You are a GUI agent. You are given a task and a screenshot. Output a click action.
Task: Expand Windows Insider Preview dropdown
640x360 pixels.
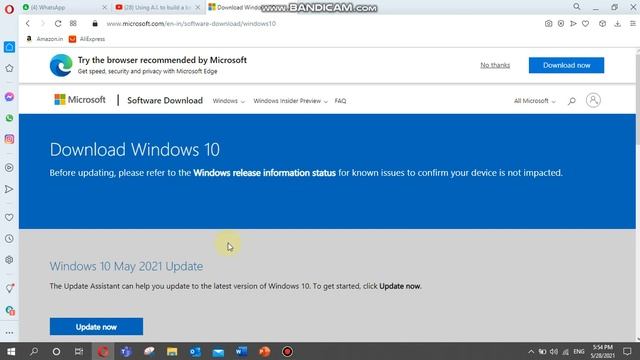click(x=290, y=101)
